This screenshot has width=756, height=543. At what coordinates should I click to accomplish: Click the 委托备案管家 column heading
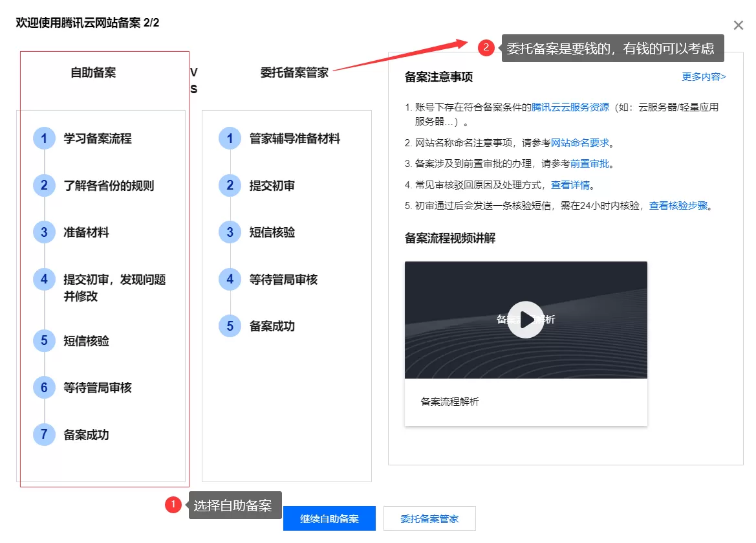[x=294, y=72]
